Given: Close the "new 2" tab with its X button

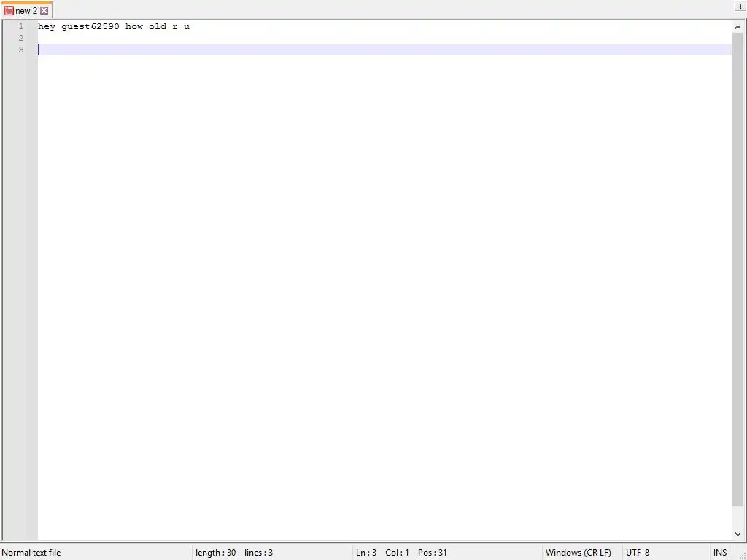Looking at the screenshot, I should point(44,10).
